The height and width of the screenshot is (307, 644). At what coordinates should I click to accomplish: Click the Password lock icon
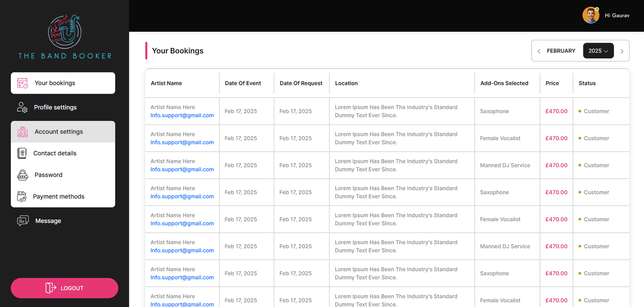(x=23, y=175)
